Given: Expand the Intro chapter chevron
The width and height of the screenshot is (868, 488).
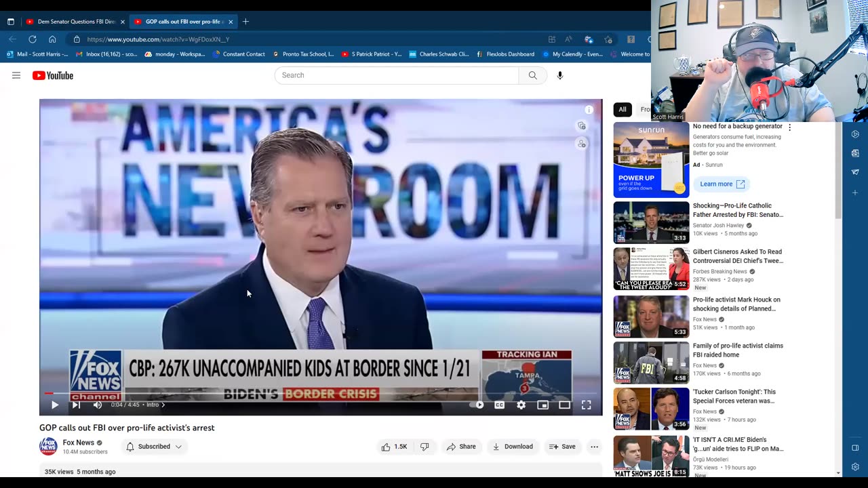Looking at the screenshot, I should point(163,405).
